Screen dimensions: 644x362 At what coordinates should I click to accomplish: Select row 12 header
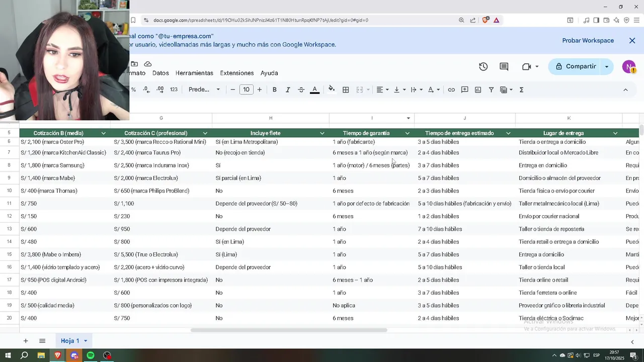point(9,216)
